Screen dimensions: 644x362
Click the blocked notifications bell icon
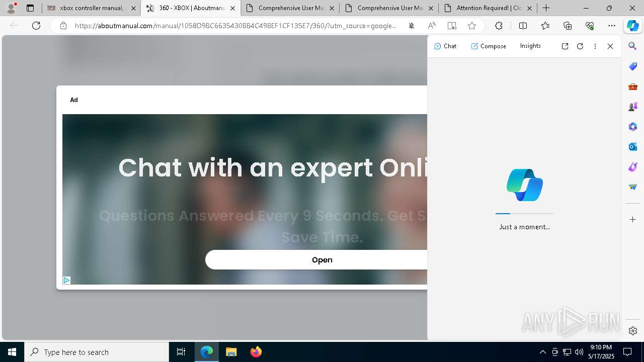click(x=412, y=26)
